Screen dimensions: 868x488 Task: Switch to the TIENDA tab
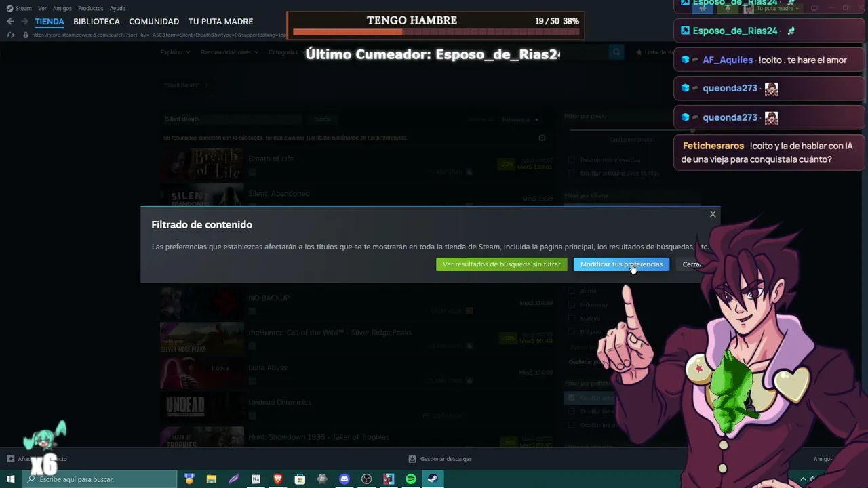50,22
